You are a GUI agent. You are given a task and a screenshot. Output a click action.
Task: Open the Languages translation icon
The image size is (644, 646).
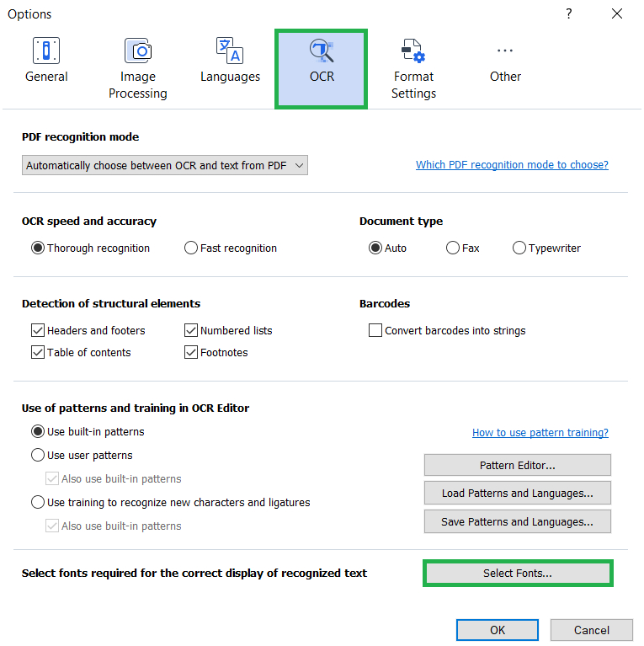point(230,51)
